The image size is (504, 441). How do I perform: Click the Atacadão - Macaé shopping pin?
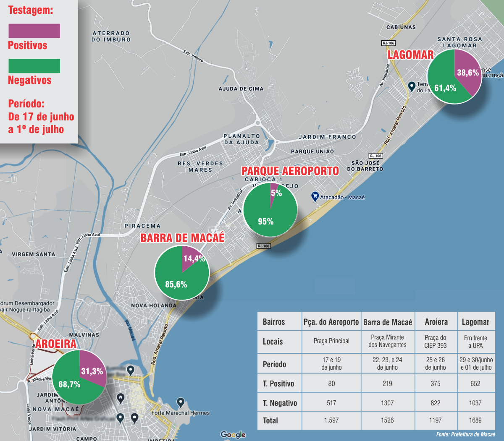pos(315,197)
